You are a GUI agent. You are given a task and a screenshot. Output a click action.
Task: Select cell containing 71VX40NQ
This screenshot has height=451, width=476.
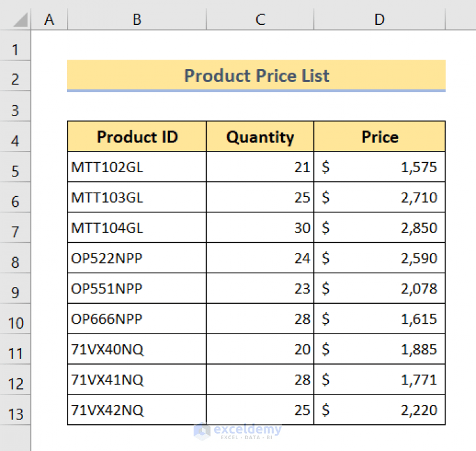(137, 349)
